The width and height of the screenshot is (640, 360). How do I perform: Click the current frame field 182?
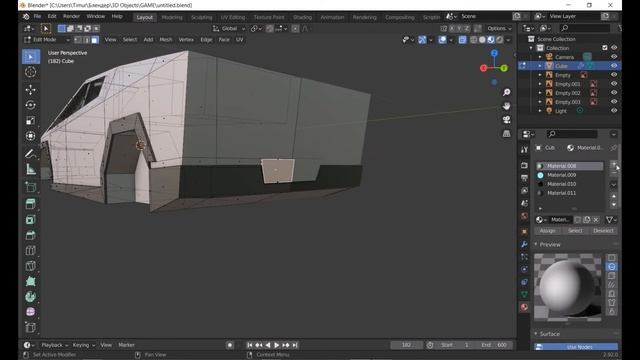[x=407, y=345]
